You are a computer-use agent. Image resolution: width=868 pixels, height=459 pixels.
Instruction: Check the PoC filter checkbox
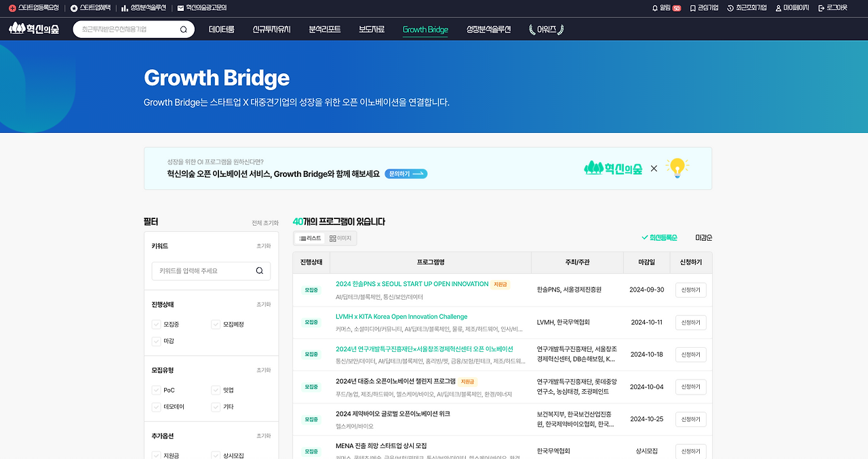point(157,390)
